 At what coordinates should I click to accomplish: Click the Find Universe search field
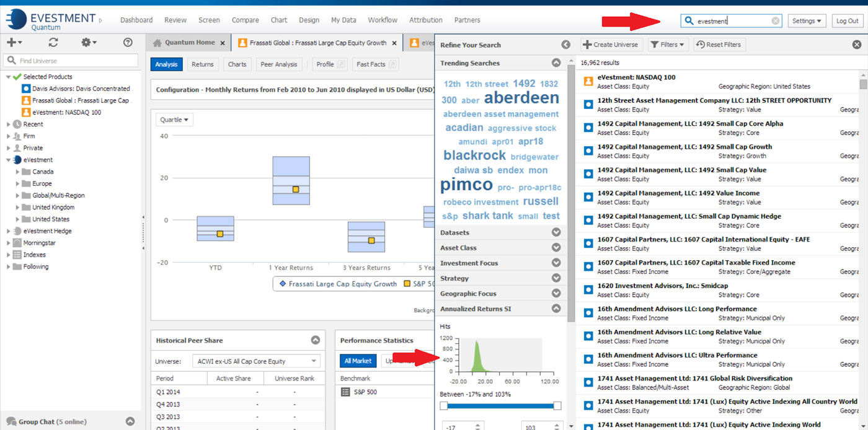(x=71, y=61)
